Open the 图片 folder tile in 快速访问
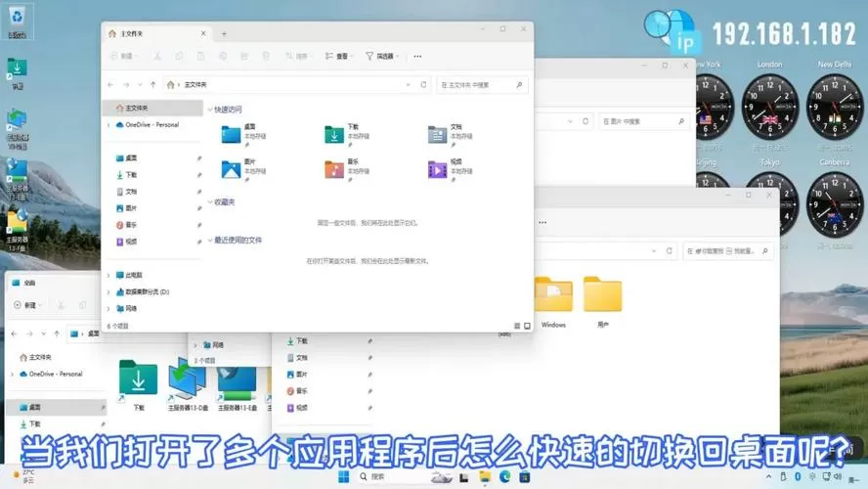868x489 pixels. [242, 169]
